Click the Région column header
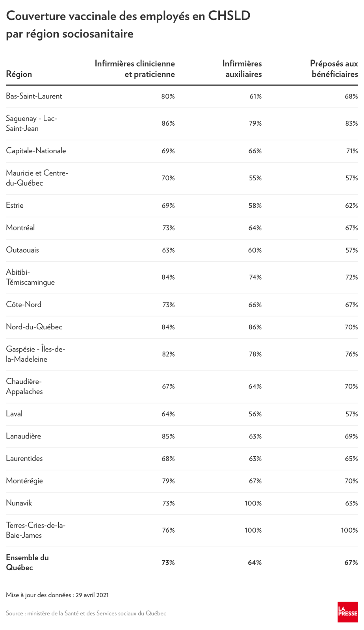 coord(19,74)
